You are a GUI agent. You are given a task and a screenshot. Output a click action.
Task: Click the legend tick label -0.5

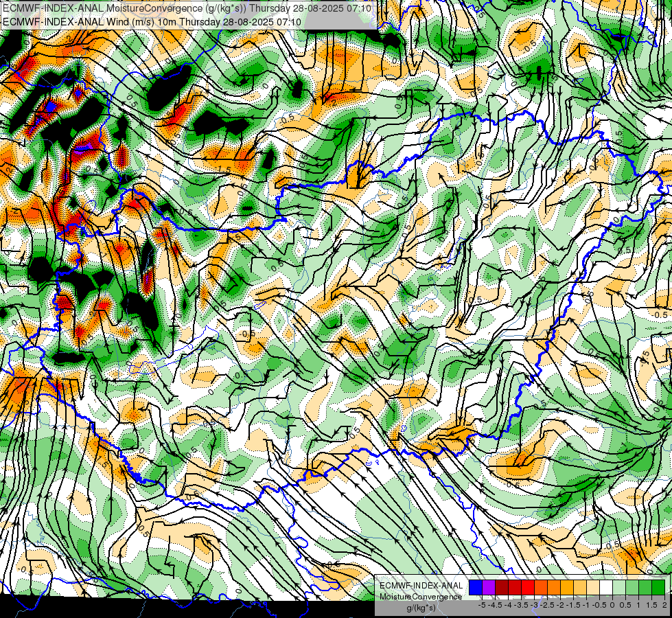(x=599, y=605)
